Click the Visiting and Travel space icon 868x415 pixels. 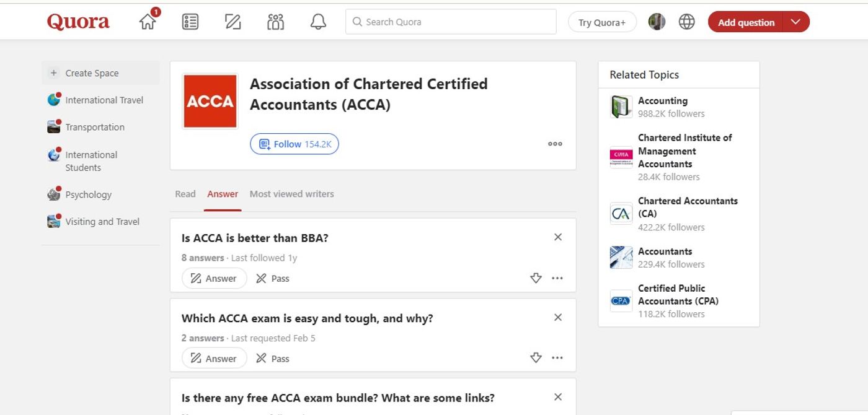54,221
